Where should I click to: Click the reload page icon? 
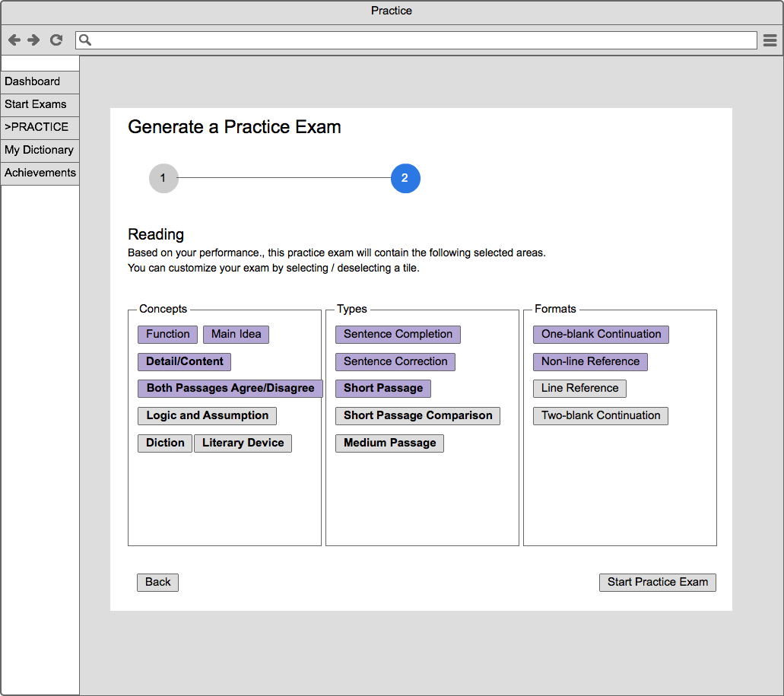pos(56,40)
